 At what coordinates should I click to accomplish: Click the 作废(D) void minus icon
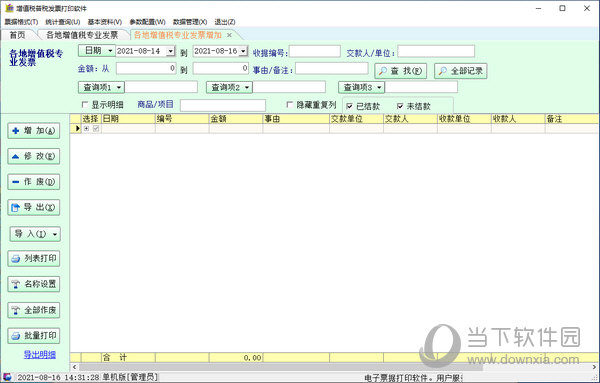click(x=16, y=182)
